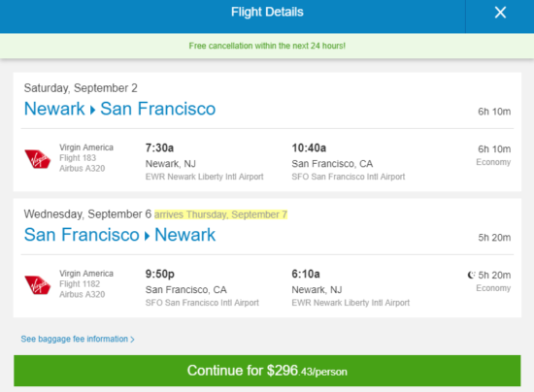Click the Virgin America logo for Flight 1182
This screenshot has height=392, width=534.
pos(38,285)
